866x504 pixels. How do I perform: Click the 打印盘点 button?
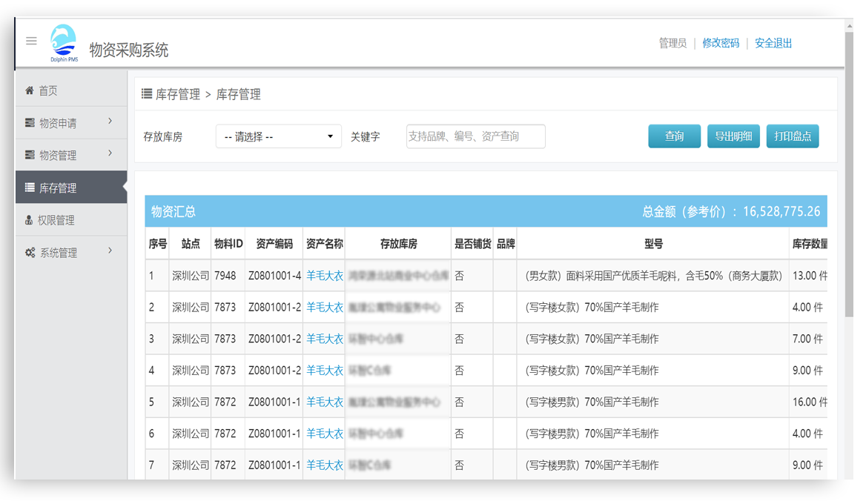tap(792, 136)
